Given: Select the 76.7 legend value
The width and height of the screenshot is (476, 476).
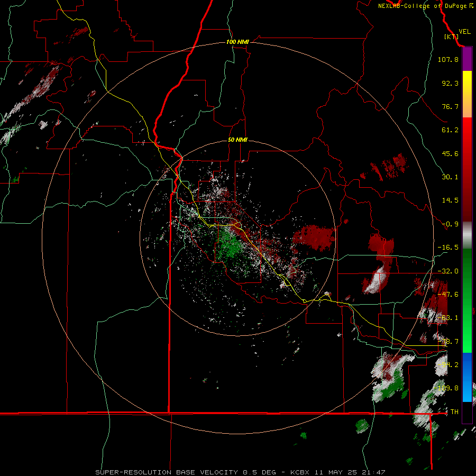Looking at the screenshot, I should 450,106.
